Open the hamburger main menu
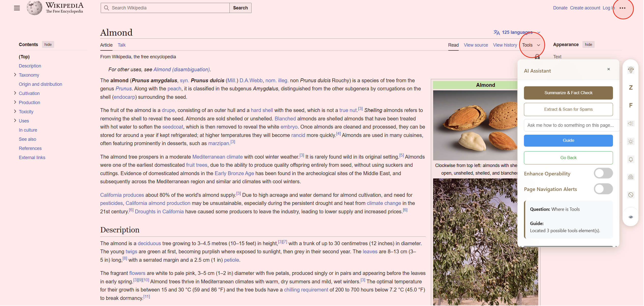 (x=17, y=8)
